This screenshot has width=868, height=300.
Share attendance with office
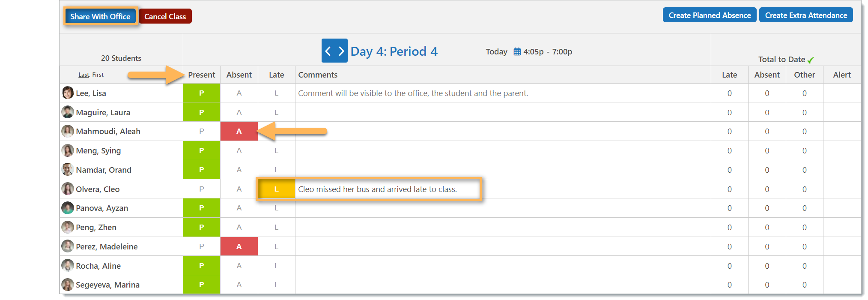tap(100, 16)
